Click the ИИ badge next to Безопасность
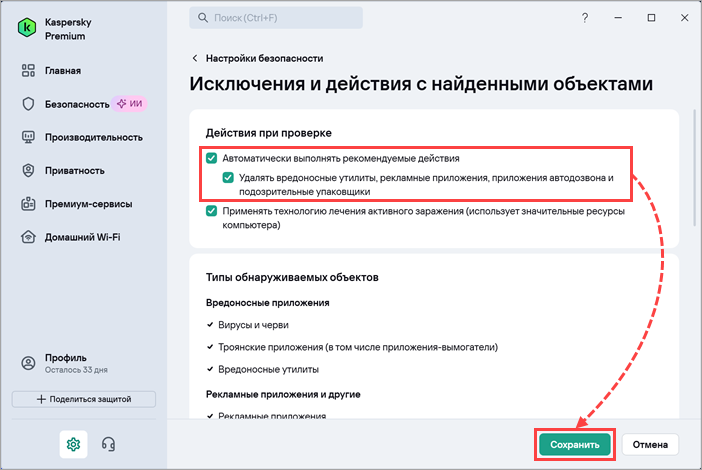Screen dimensions: 702x470 [129, 104]
